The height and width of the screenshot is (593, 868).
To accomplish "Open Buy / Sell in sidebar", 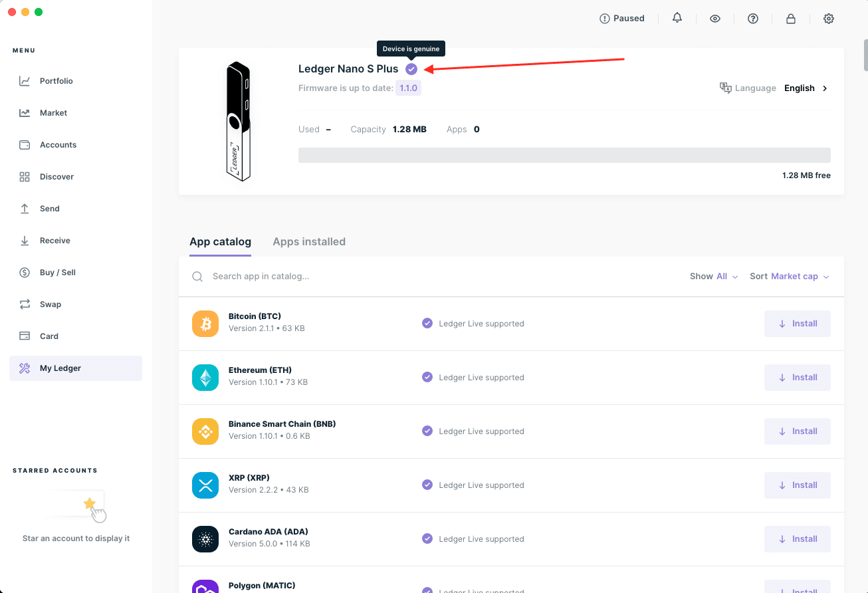I will pyautogui.click(x=76, y=273).
